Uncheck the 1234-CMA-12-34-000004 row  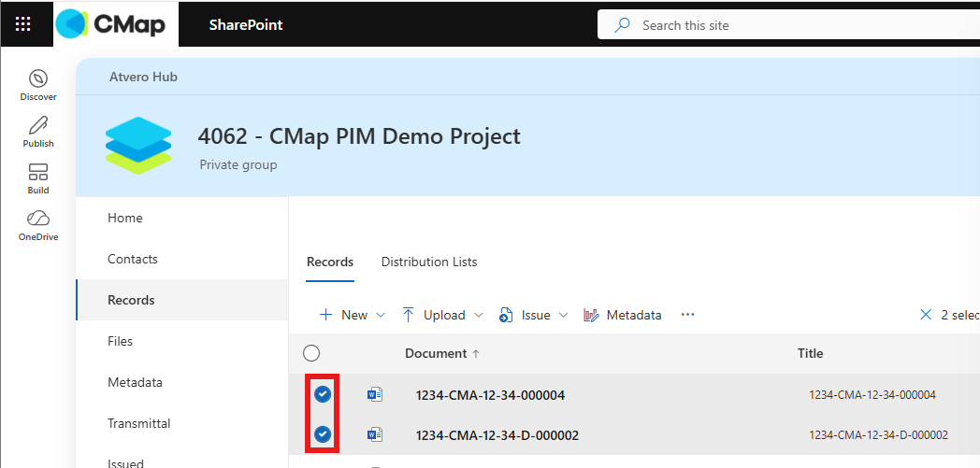(x=323, y=394)
